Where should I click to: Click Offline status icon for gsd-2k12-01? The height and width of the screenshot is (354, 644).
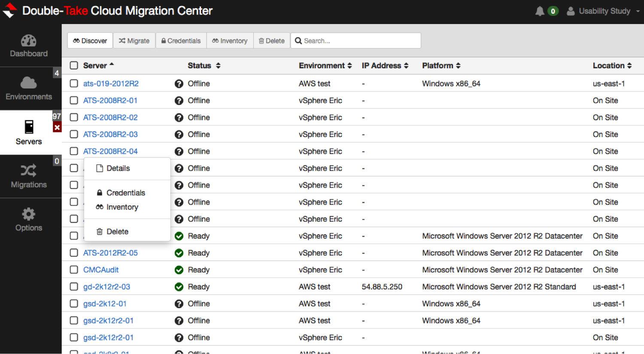tap(179, 304)
